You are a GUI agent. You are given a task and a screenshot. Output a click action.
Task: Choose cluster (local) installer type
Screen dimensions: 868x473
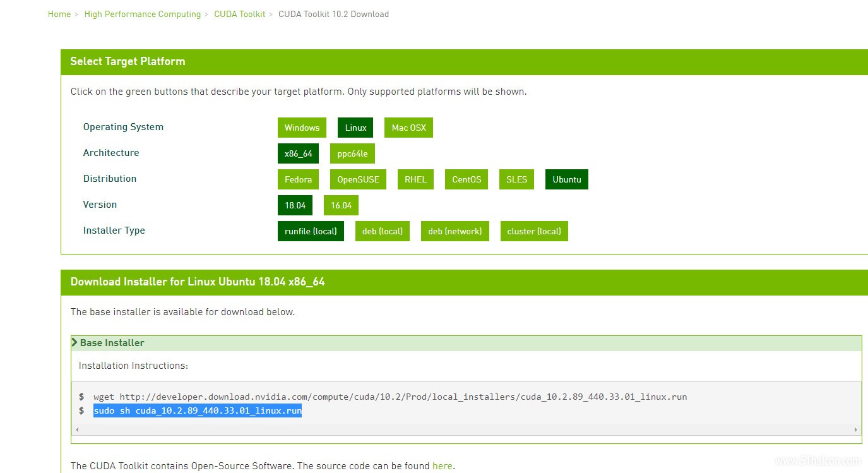pyautogui.click(x=534, y=231)
